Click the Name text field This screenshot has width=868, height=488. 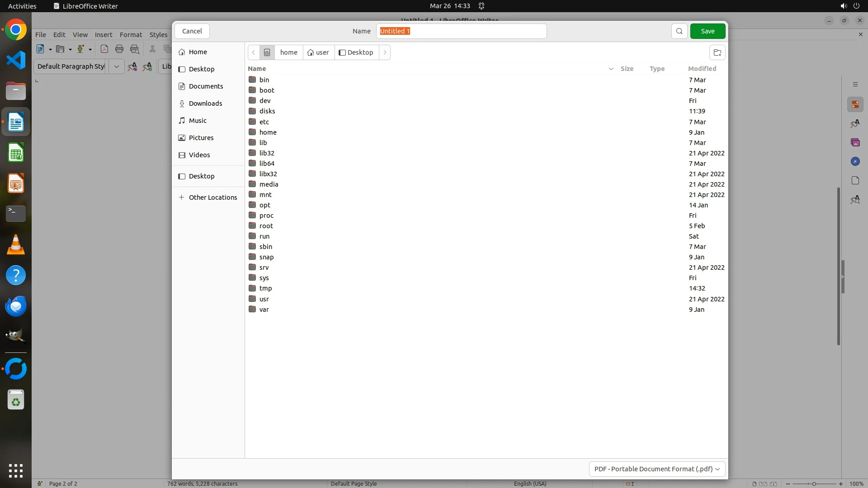[x=461, y=31]
